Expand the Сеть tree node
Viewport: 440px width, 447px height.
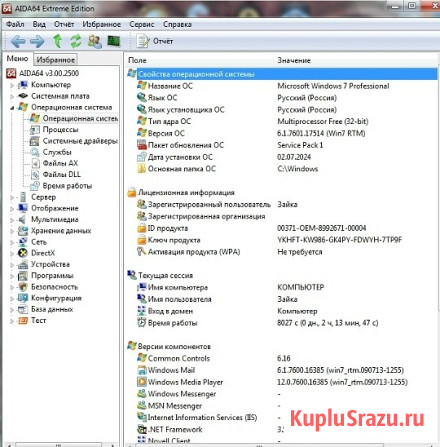point(12,243)
